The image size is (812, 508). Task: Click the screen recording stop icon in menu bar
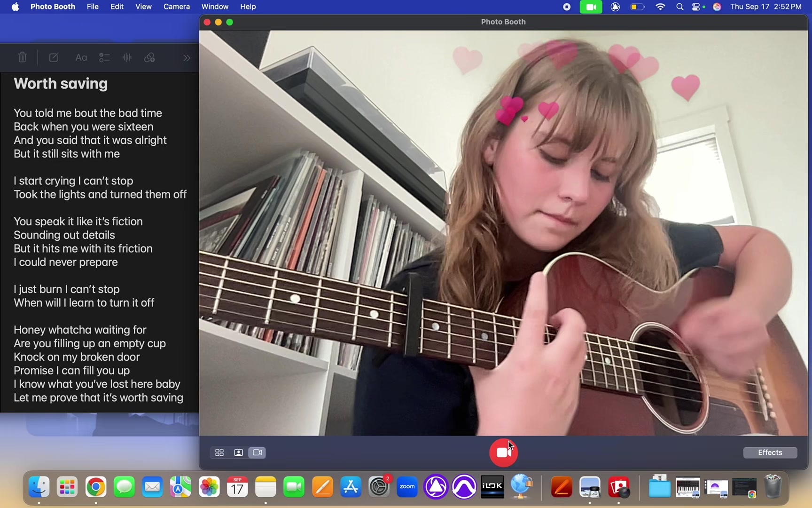point(567,7)
